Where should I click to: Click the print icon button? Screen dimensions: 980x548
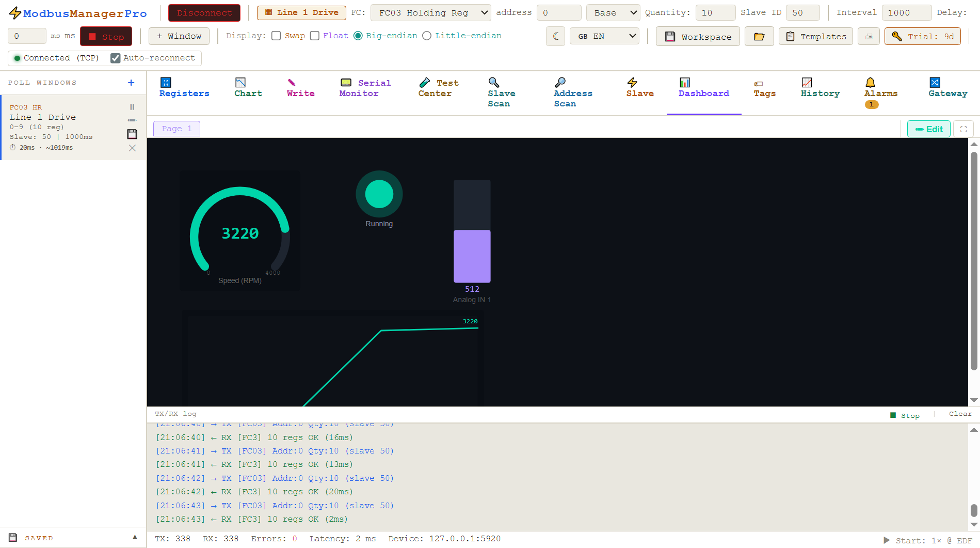[x=869, y=36]
